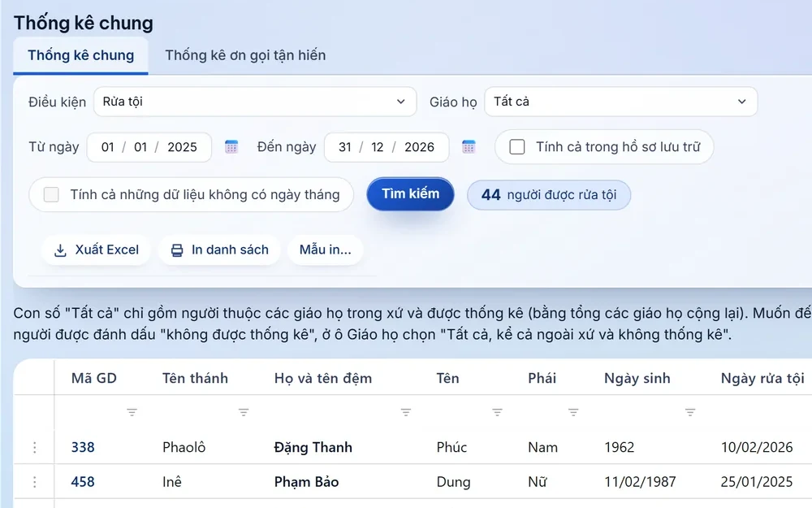Select birth date 11/02/1987
812x508 pixels.
[x=640, y=482]
